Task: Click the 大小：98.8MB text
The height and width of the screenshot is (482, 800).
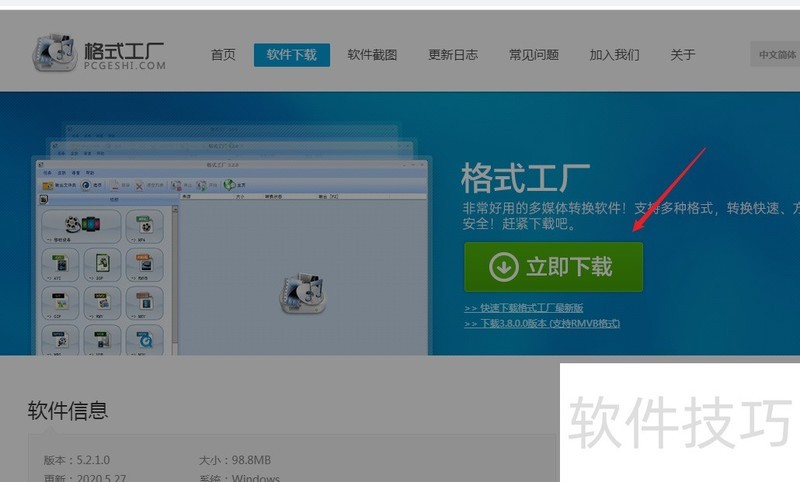Action: pyautogui.click(x=235, y=460)
